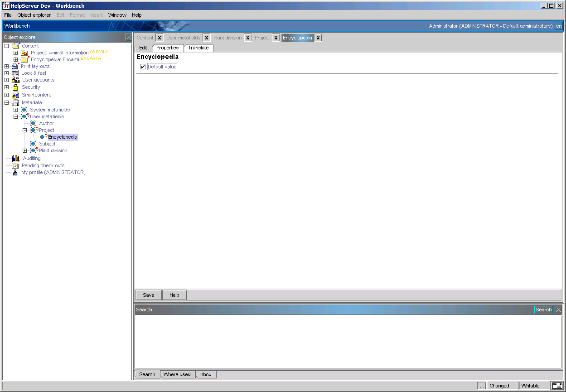Open the Window menu
The height and width of the screenshot is (392, 566).
pos(117,15)
